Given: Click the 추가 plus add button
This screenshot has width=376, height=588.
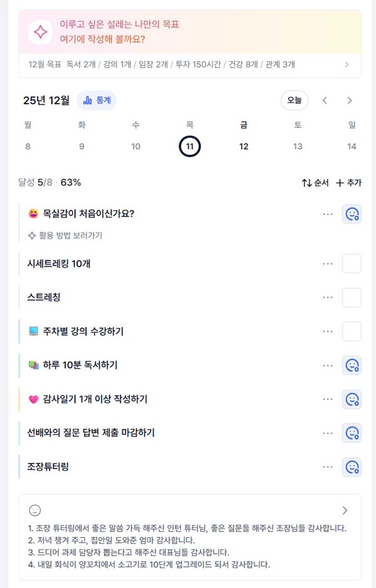Looking at the screenshot, I should click(348, 183).
